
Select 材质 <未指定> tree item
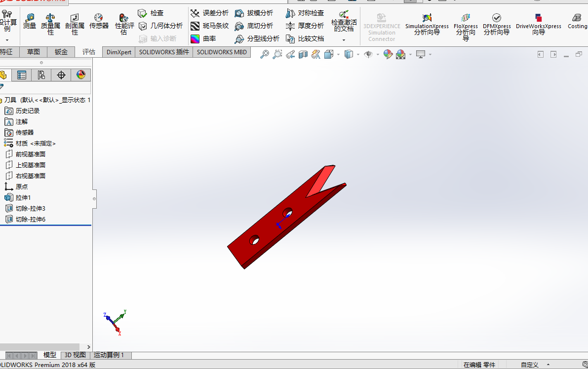pos(30,144)
